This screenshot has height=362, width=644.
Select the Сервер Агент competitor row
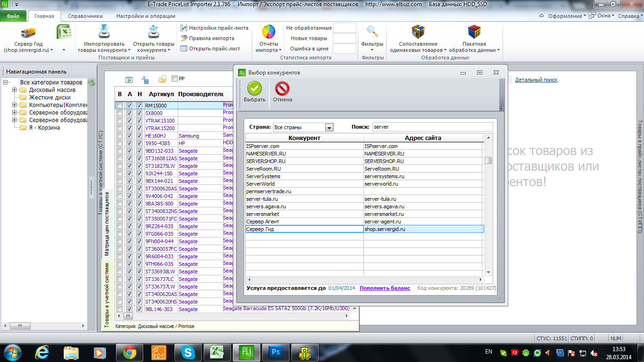click(x=364, y=222)
